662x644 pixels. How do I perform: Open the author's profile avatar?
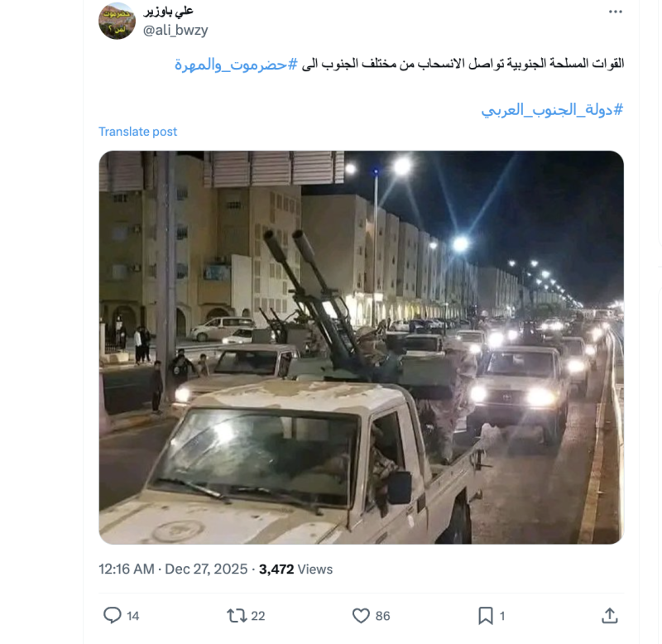pos(117,21)
